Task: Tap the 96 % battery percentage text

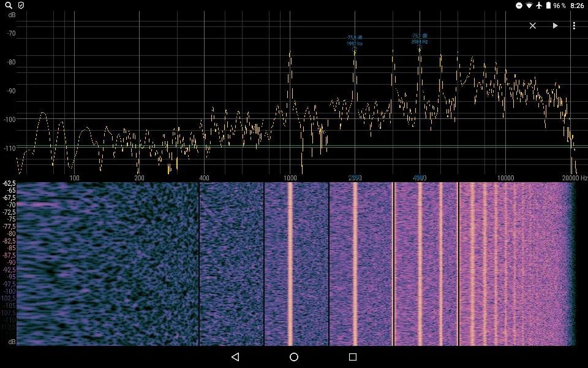Action: [559, 6]
